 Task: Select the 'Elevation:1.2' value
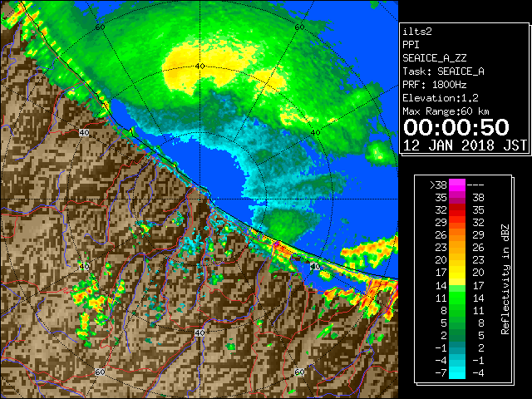(441, 98)
